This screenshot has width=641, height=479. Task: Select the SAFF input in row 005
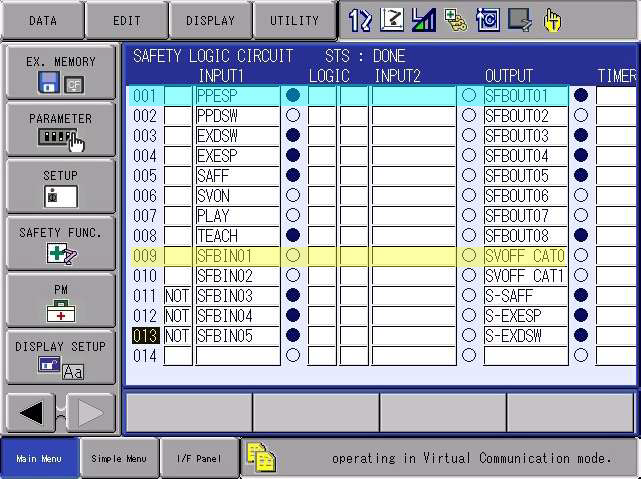[238, 176]
